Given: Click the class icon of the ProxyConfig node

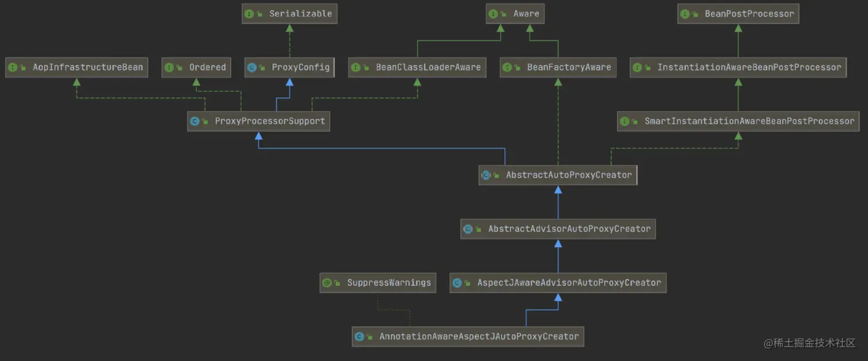Looking at the screenshot, I should click(x=251, y=68).
